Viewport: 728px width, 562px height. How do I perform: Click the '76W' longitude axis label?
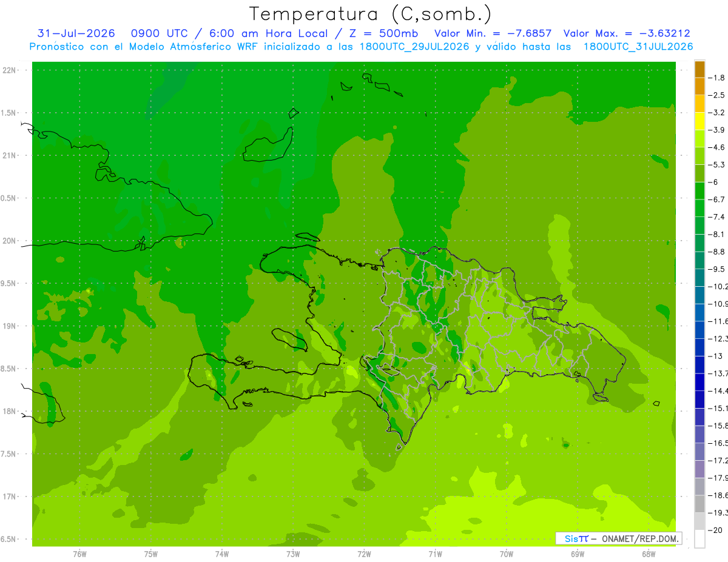click(x=79, y=554)
